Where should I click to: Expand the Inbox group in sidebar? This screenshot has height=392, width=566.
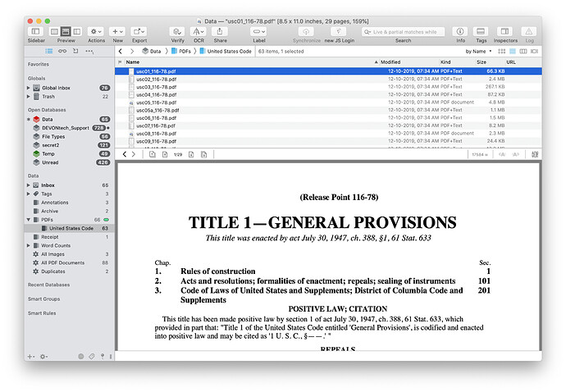pos(30,185)
